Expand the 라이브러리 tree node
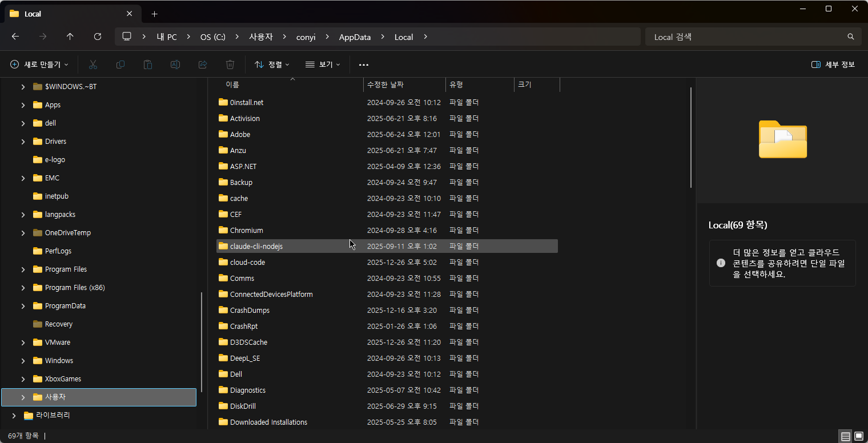 pos(14,416)
